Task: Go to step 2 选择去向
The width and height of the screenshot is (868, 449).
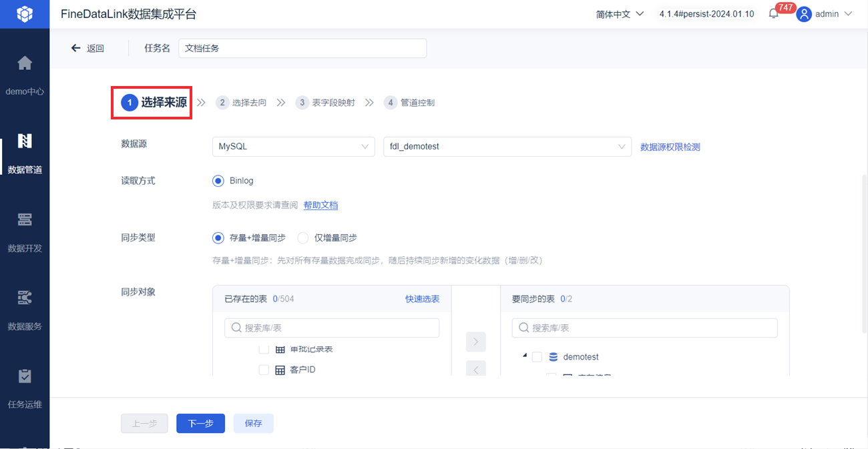Action: point(241,103)
